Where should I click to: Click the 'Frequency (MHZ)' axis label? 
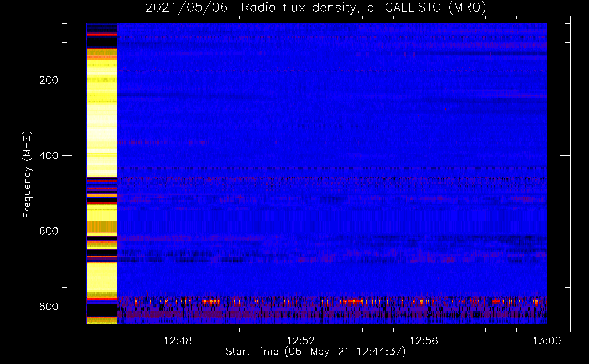coord(27,175)
